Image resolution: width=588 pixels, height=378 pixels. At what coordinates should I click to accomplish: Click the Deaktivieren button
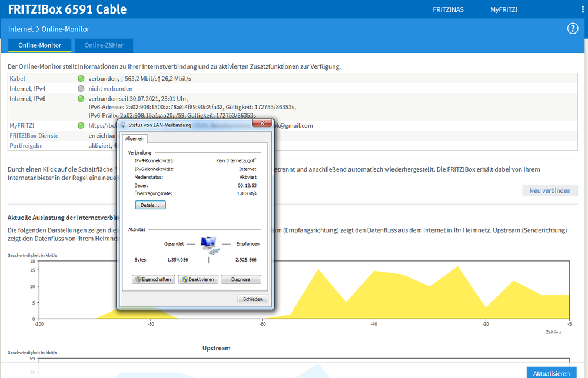click(x=198, y=279)
